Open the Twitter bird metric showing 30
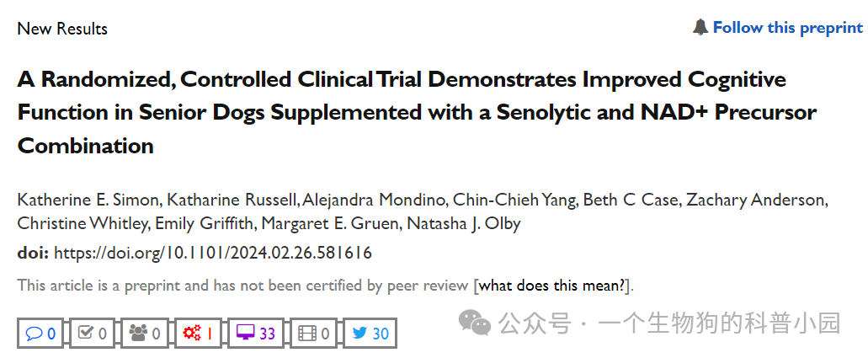Screen dimensions: 868x358 [370, 333]
